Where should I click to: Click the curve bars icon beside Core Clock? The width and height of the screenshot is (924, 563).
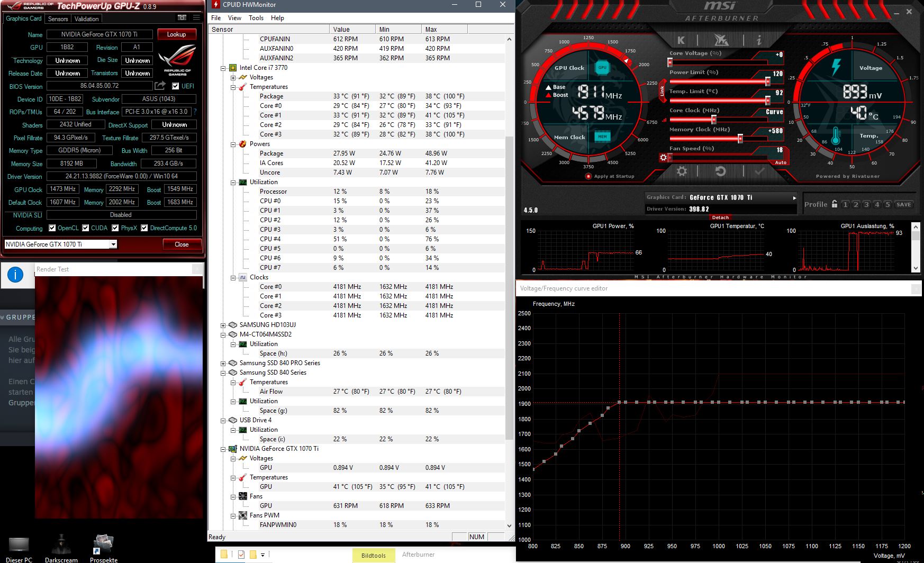pyautogui.click(x=664, y=120)
